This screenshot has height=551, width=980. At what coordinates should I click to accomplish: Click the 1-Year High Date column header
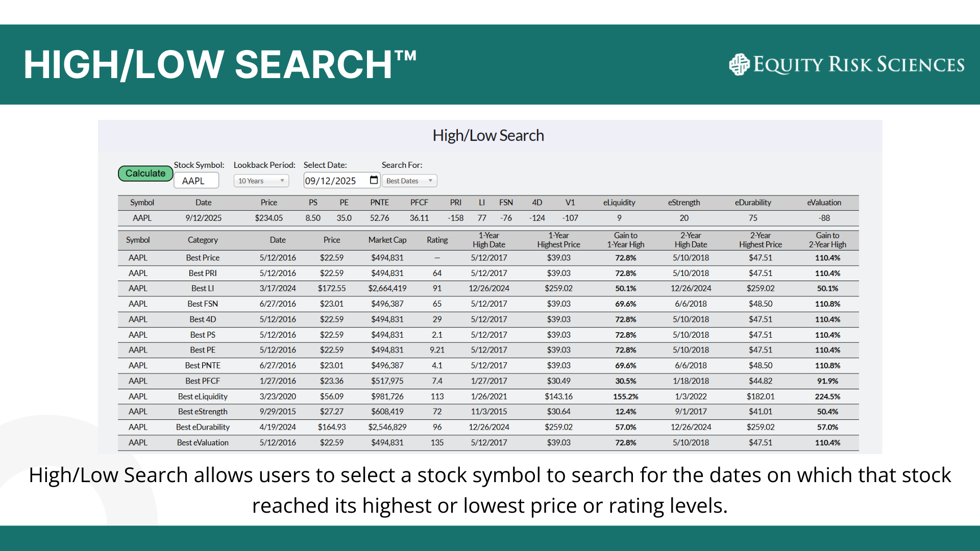coord(489,240)
